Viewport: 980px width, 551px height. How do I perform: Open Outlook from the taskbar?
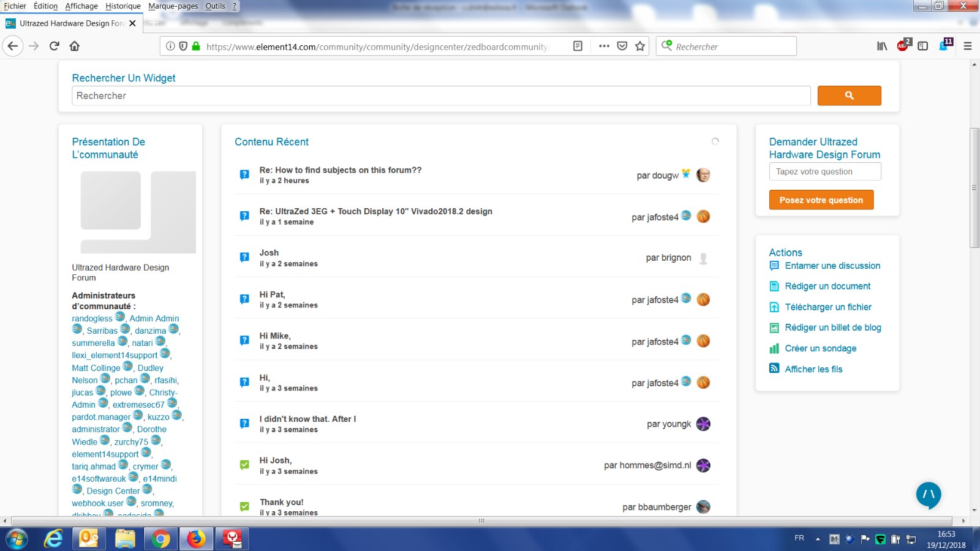click(x=89, y=539)
